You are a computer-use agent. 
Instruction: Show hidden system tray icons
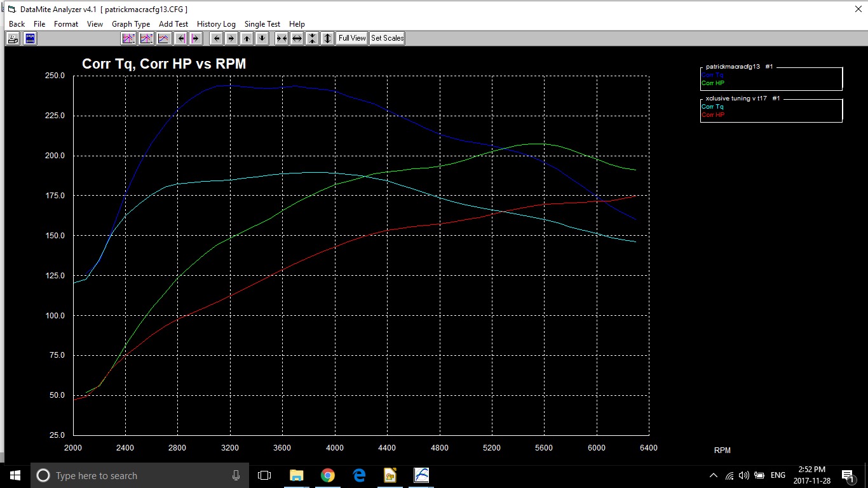[714, 475]
